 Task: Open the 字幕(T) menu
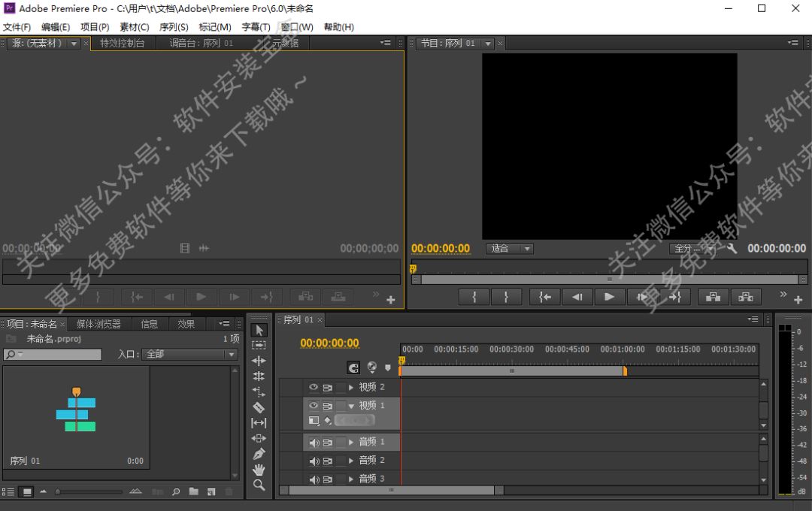[256, 27]
